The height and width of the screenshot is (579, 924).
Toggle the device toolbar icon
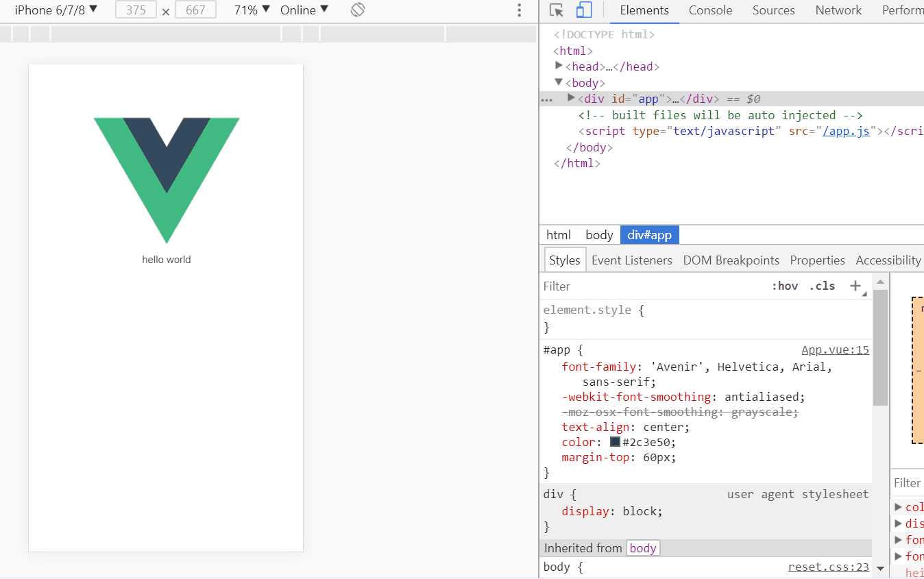tap(584, 10)
